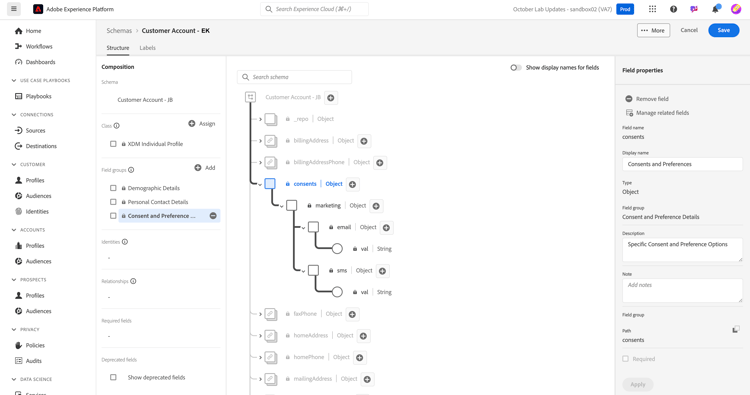
Task: Open the user profile avatar
Action: tap(736, 9)
